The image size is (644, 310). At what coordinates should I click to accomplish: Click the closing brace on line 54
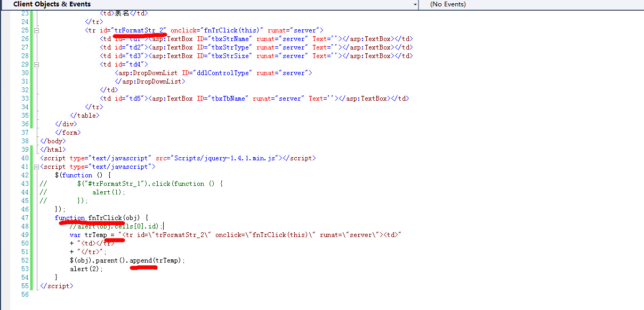[57, 278]
